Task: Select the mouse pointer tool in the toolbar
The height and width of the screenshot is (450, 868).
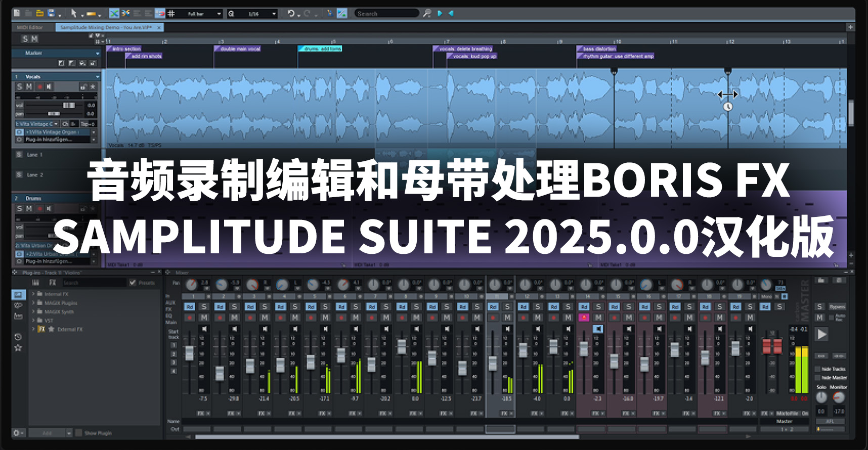Action: pyautogui.click(x=74, y=14)
